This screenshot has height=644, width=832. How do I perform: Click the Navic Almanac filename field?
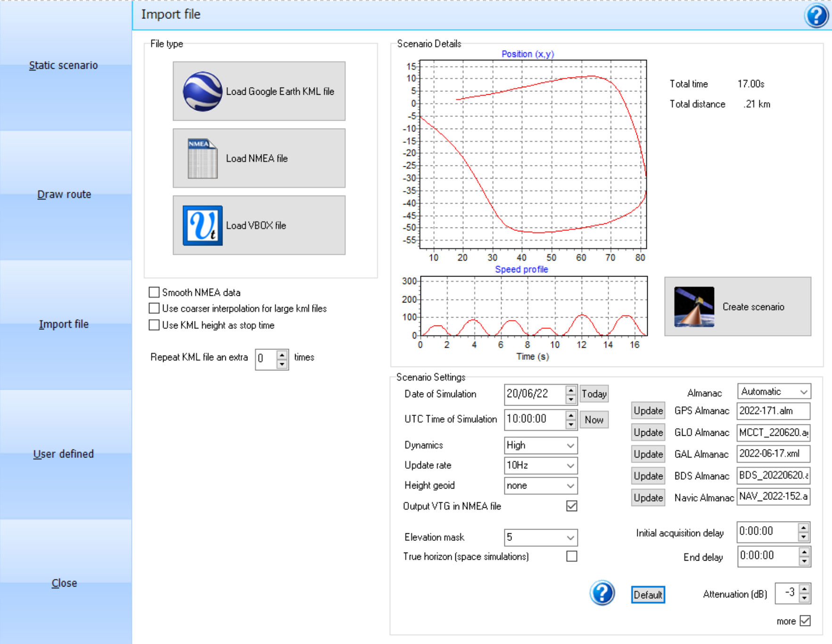click(774, 497)
